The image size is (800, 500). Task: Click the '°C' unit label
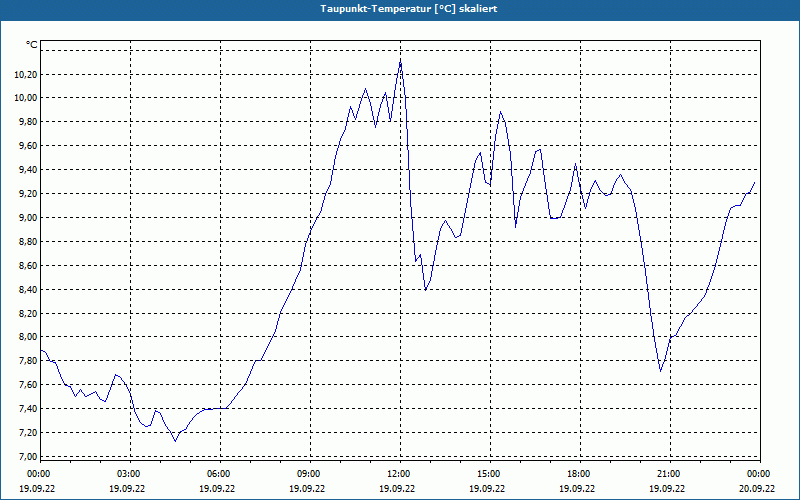32,45
